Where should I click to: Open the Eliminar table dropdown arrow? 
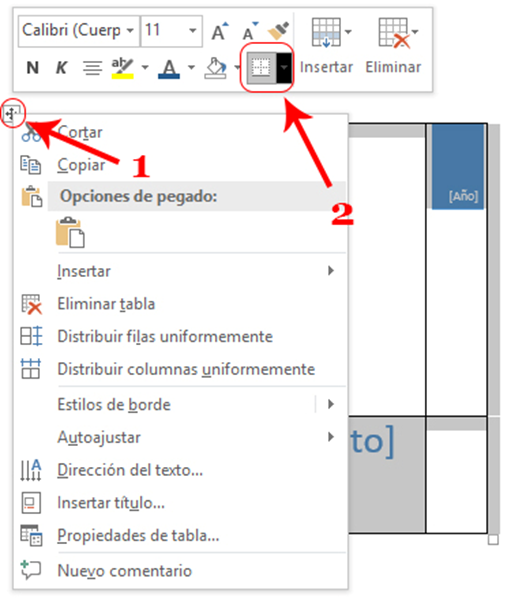[x=415, y=32]
